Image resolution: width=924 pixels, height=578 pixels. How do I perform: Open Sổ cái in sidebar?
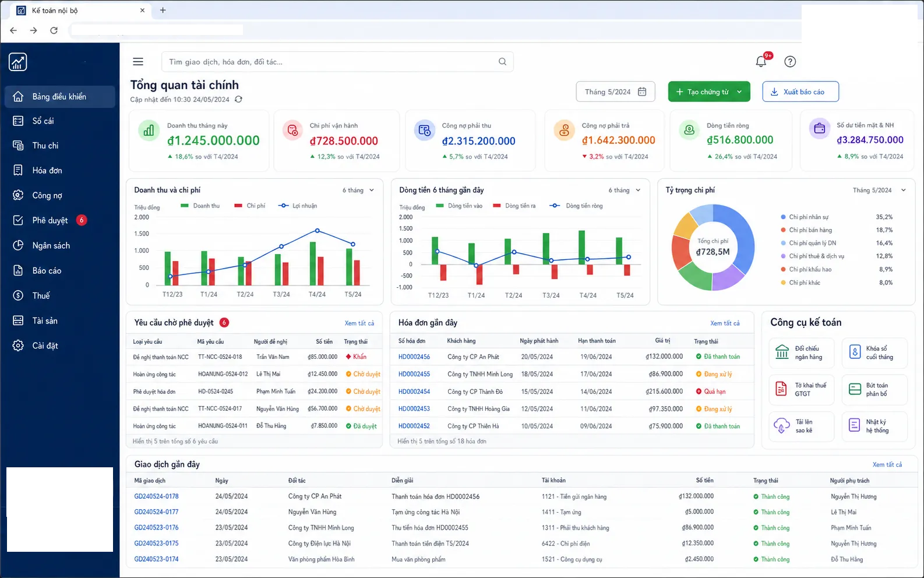coord(59,121)
